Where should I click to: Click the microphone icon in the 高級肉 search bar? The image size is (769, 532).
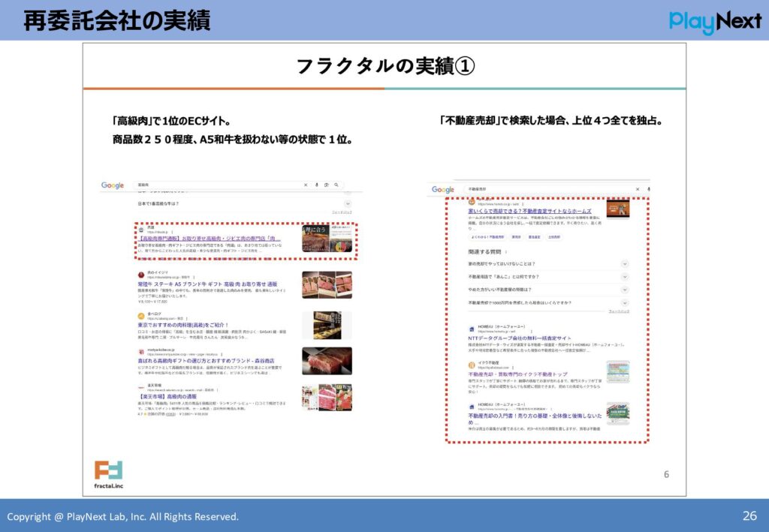click(x=316, y=185)
